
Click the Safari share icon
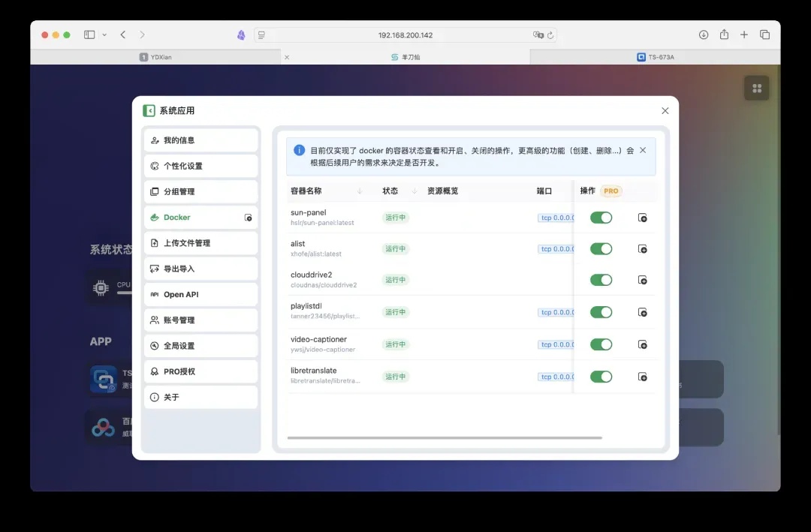[724, 35]
